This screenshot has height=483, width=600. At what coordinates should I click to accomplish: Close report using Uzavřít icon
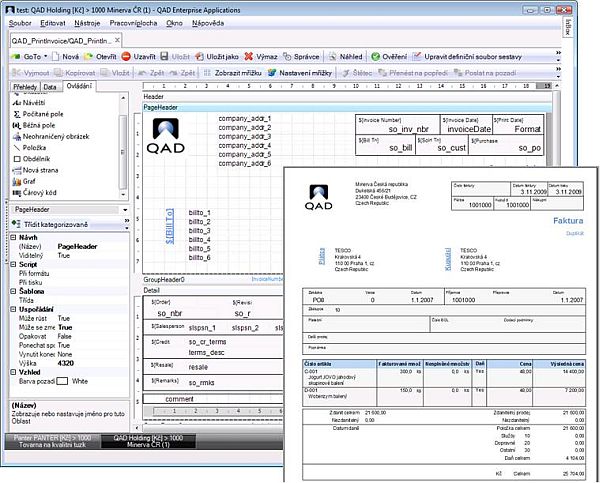126,57
